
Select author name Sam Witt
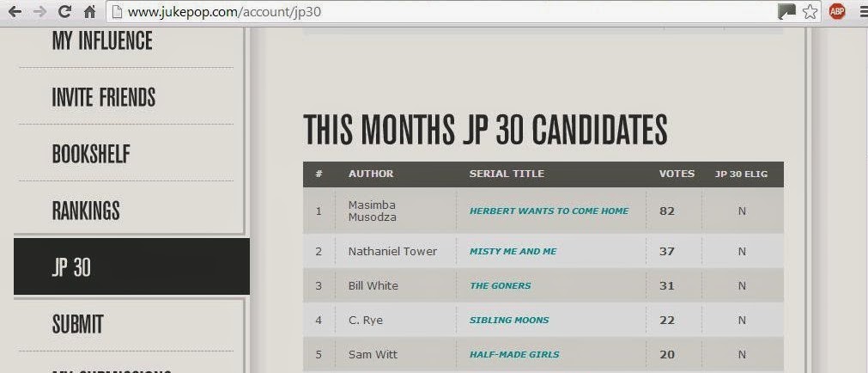pos(373,354)
